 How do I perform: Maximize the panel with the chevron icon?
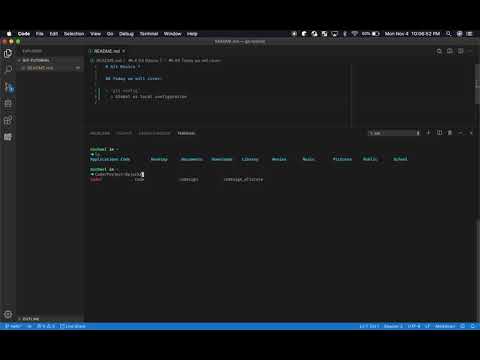pyautogui.click(x=460, y=133)
